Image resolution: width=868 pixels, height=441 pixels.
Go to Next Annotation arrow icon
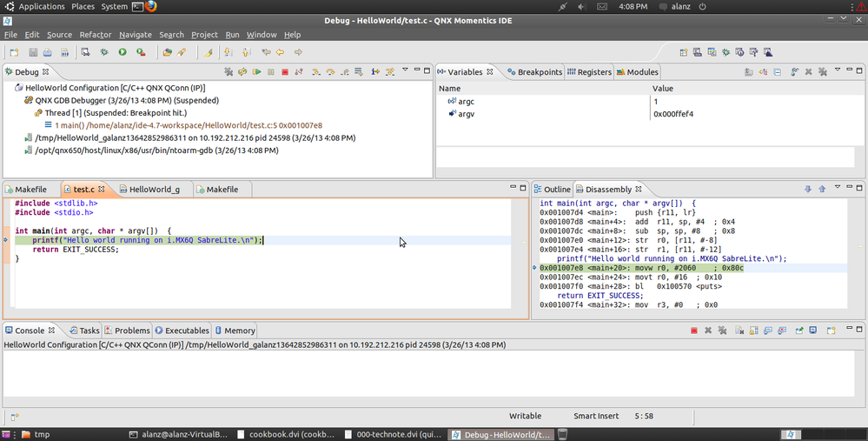point(228,52)
